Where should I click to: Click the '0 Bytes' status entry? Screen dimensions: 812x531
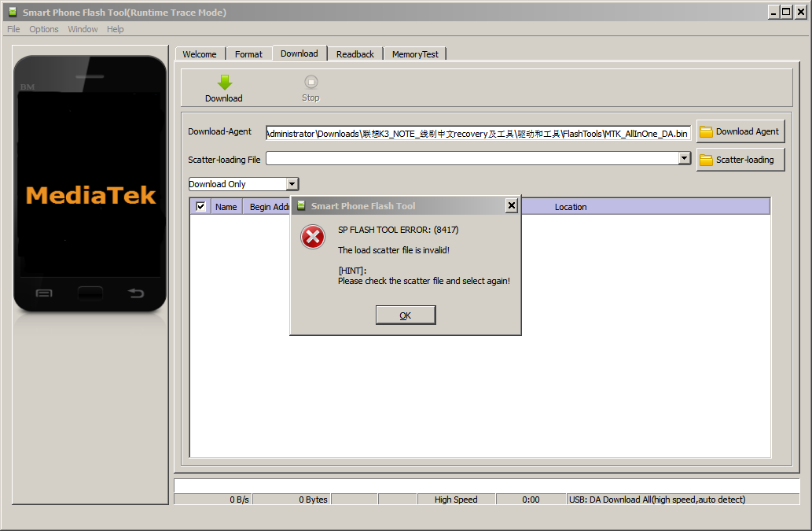tap(292, 500)
